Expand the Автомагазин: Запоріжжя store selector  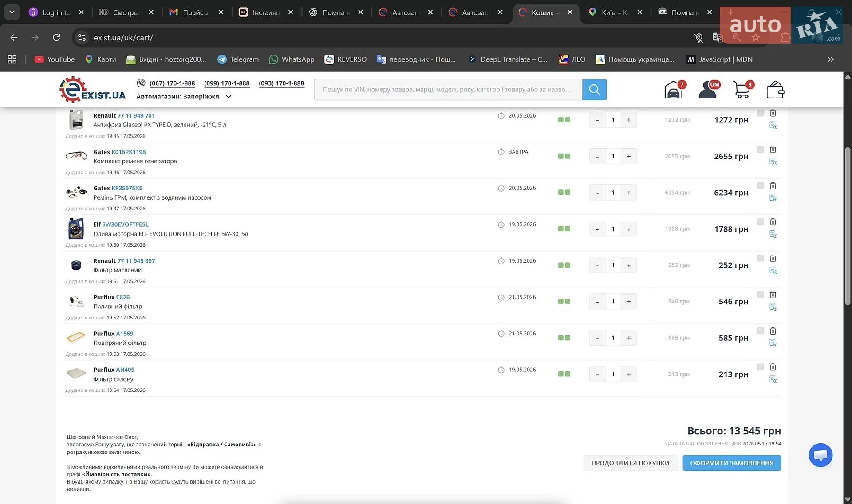tap(184, 97)
